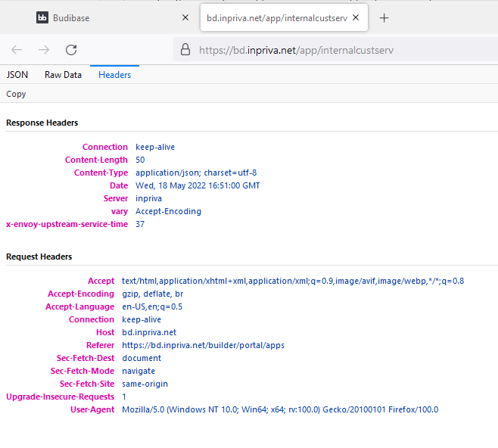Click the 'navigate' value
498x448 pixels.
(x=139, y=371)
